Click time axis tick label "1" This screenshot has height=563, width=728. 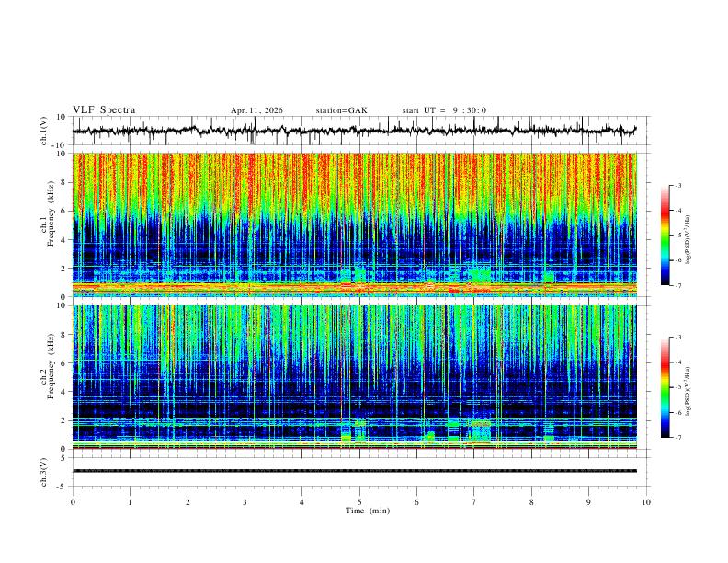pyautogui.click(x=130, y=502)
